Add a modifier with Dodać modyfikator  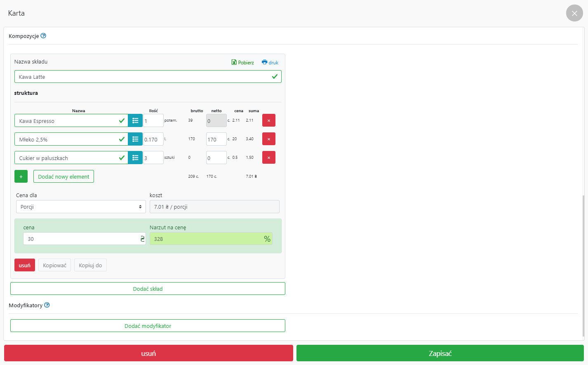[148, 326]
